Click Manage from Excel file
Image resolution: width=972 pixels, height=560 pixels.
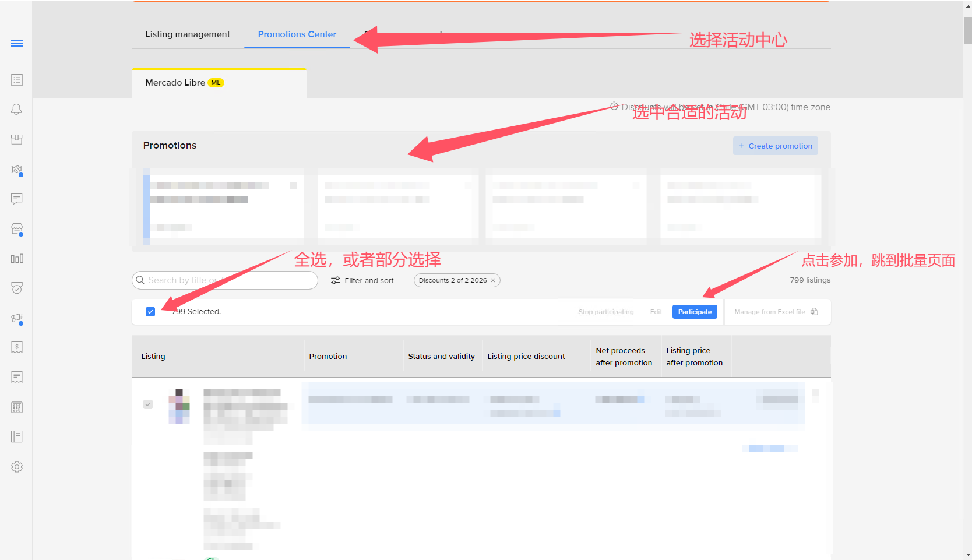[x=776, y=312]
